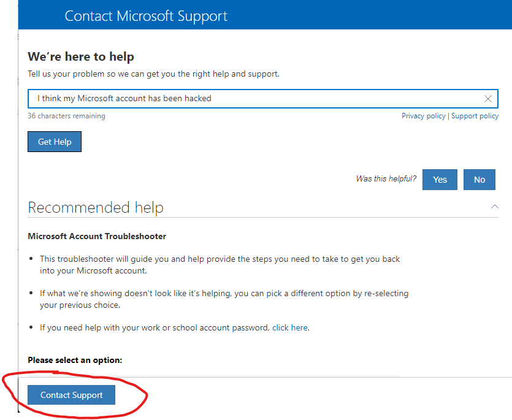The image size is (512, 420).
Task: Click into the problem description input field
Action: 263,99
